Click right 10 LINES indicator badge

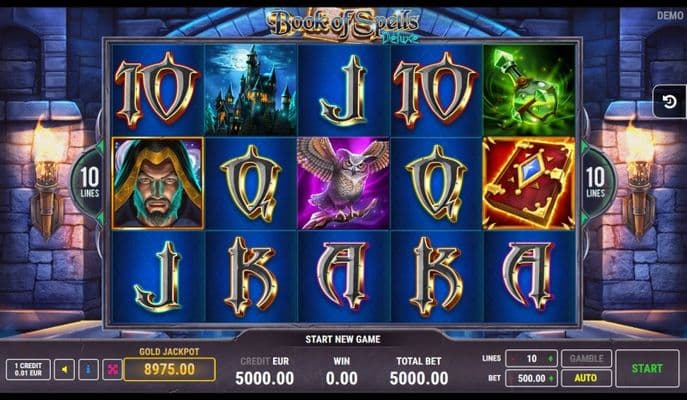[595, 183]
